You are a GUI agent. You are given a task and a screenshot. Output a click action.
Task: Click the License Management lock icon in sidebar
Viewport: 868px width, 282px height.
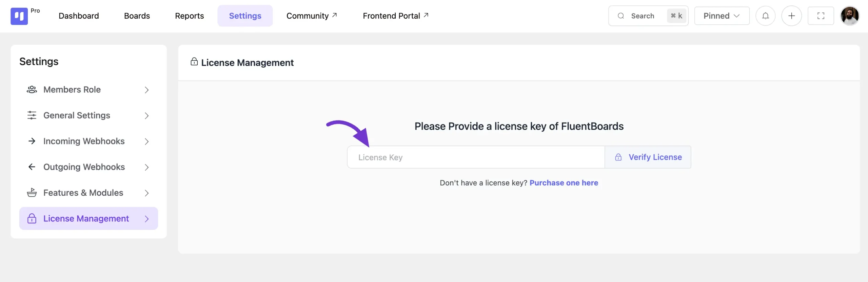coord(32,219)
